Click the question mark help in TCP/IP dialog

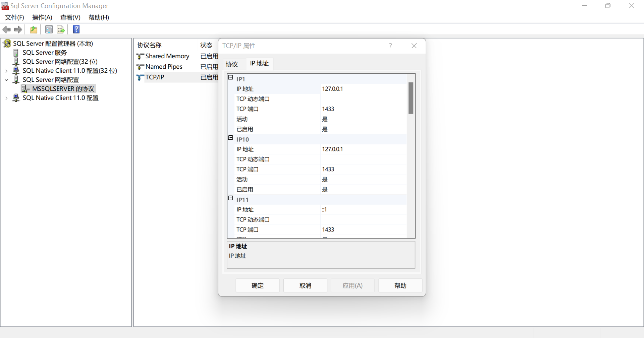tap(390, 46)
